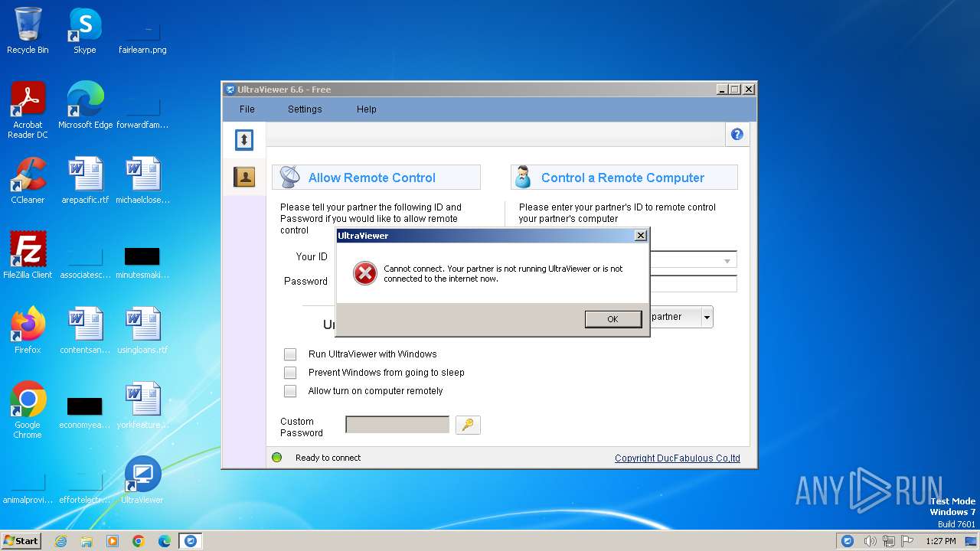Enable Run UltraViewer with Windows checkbox
This screenshot has width=980, height=551.
(x=290, y=354)
